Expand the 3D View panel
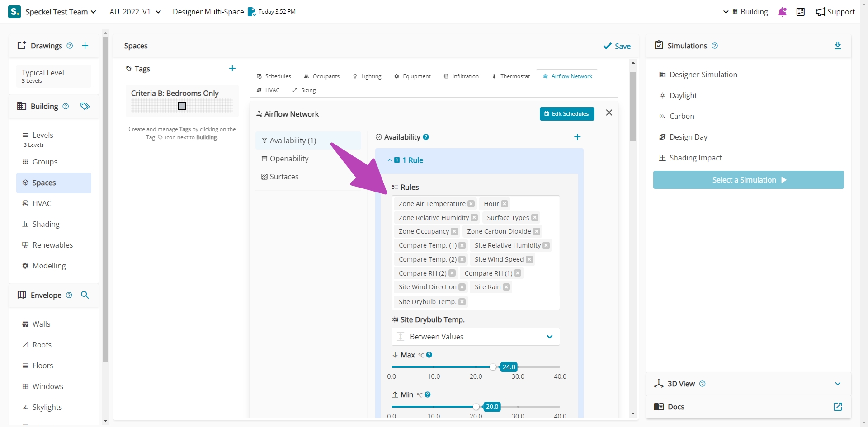Viewport: 868px width, 427px height. pos(837,384)
